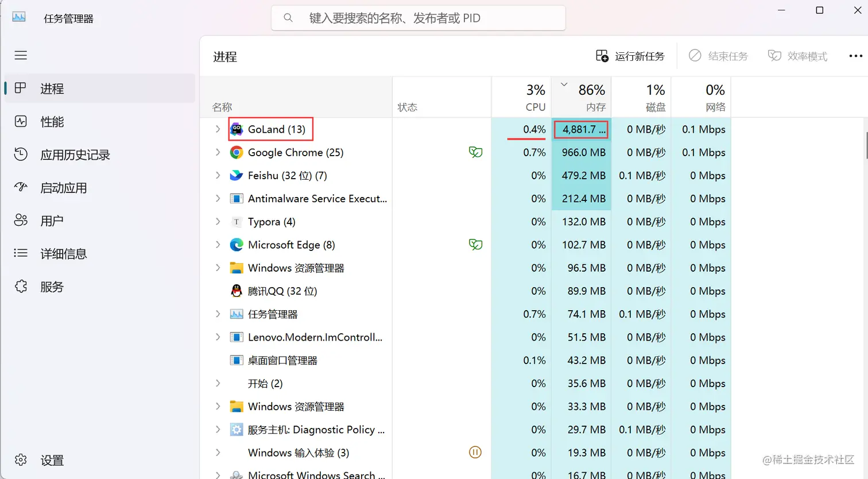Open more options ellipsis menu
The width and height of the screenshot is (868, 479).
(855, 56)
